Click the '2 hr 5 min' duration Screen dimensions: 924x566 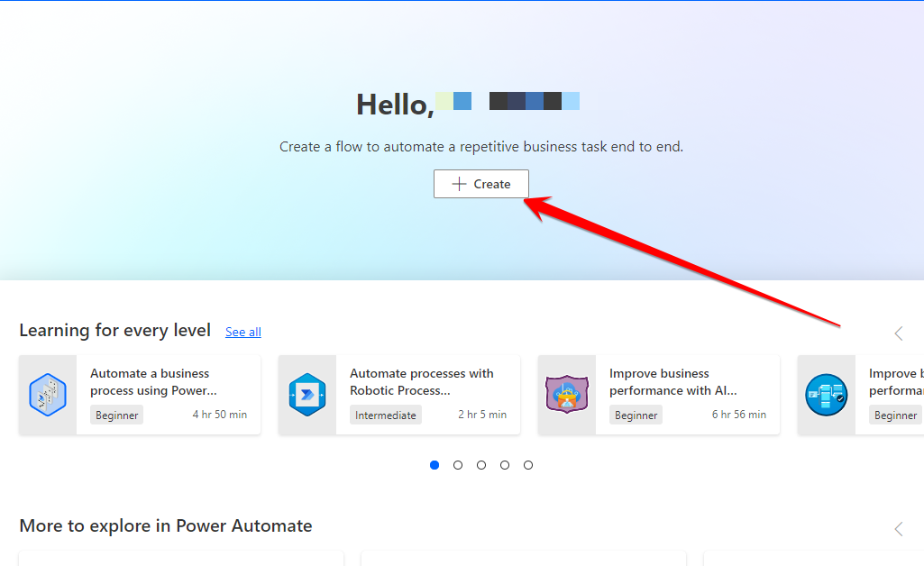click(x=482, y=415)
